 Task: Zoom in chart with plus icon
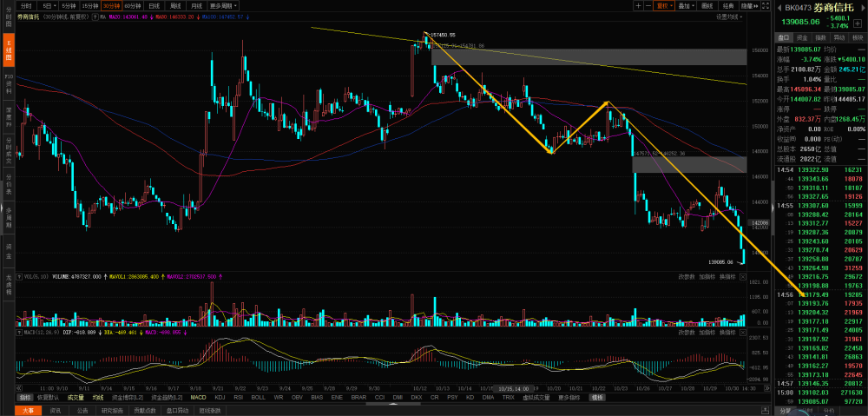[638, 5]
